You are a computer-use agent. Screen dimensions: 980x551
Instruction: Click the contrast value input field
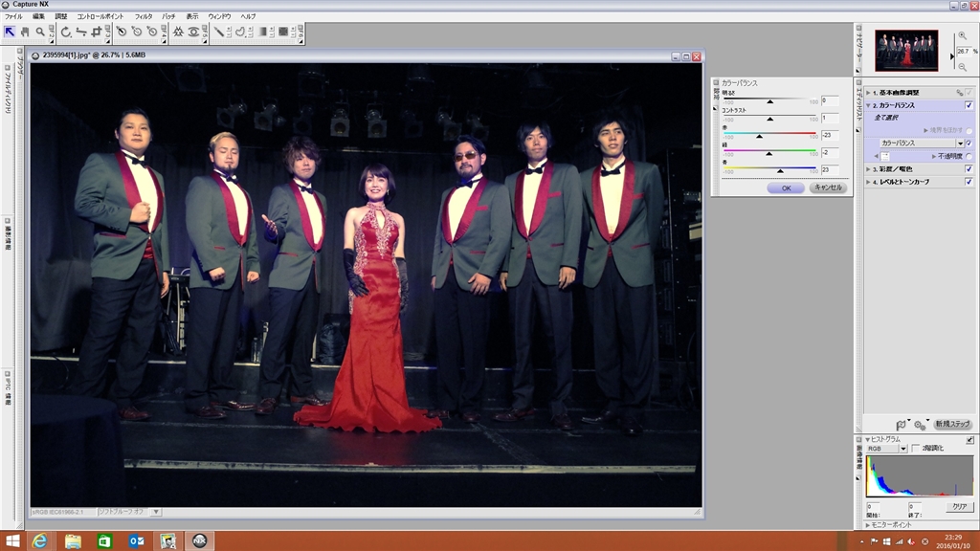(x=829, y=118)
